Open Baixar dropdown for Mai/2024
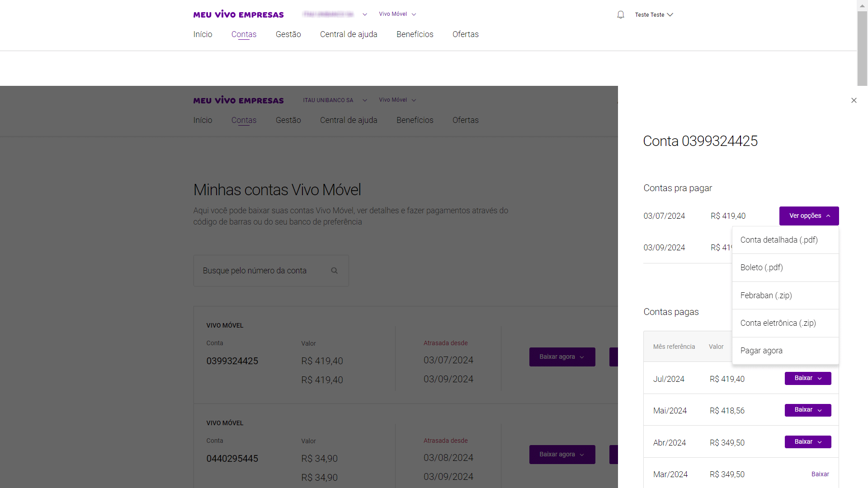The height and width of the screenshot is (488, 868). (808, 410)
